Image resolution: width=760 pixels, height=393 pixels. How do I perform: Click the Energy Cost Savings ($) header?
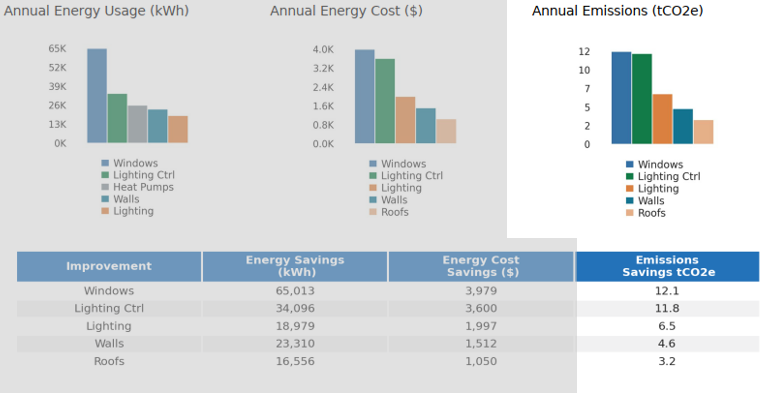coord(481,266)
